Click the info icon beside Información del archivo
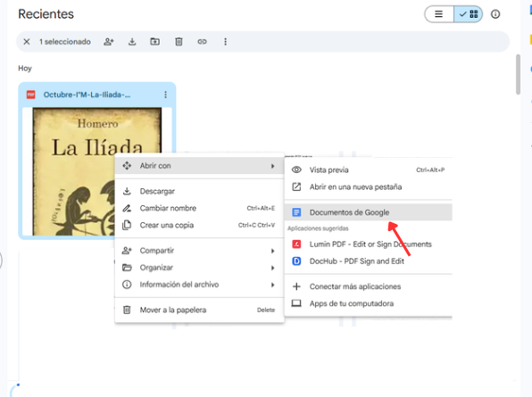 coord(127,285)
